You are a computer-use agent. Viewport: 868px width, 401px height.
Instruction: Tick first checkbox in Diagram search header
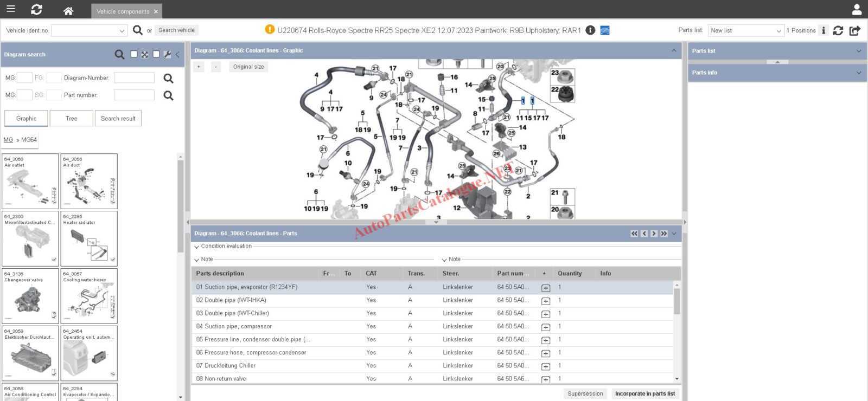tap(134, 54)
